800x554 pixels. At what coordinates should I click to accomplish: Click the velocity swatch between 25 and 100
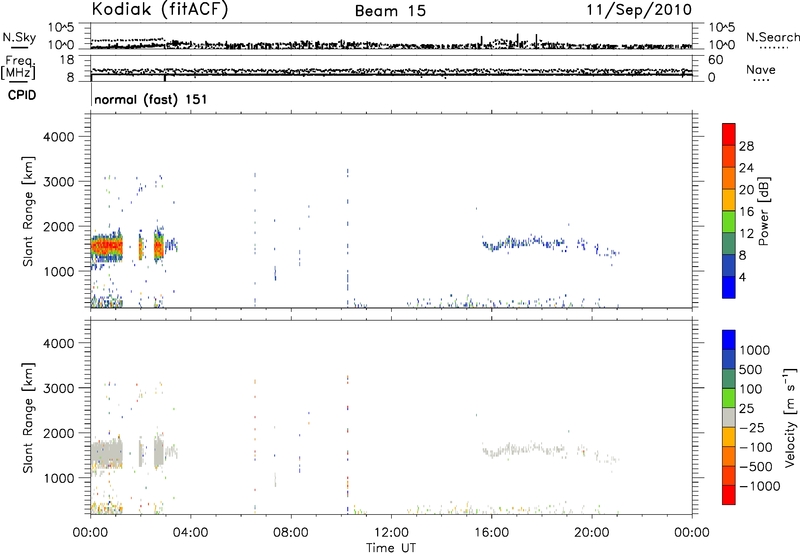729,398
